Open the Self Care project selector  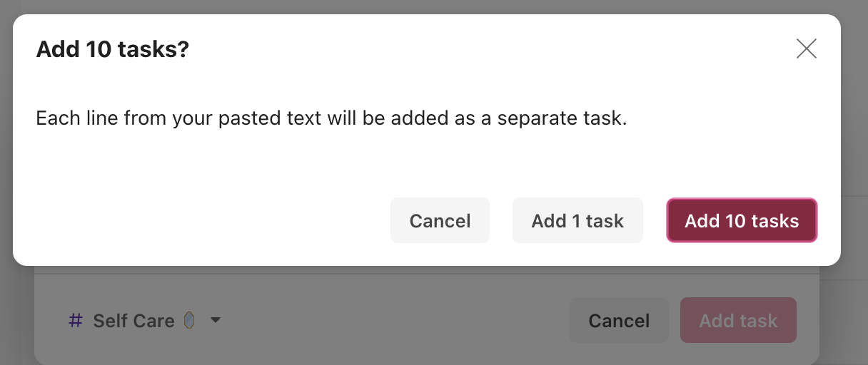[x=144, y=321]
